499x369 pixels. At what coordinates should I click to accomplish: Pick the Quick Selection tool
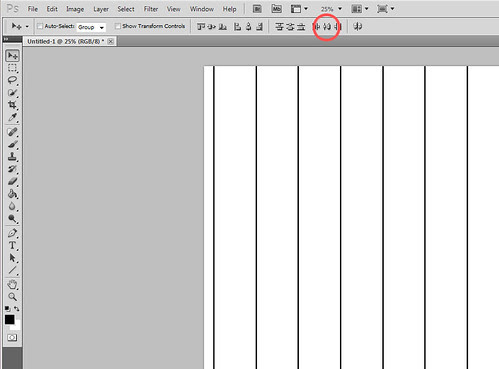(x=12, y=92)
